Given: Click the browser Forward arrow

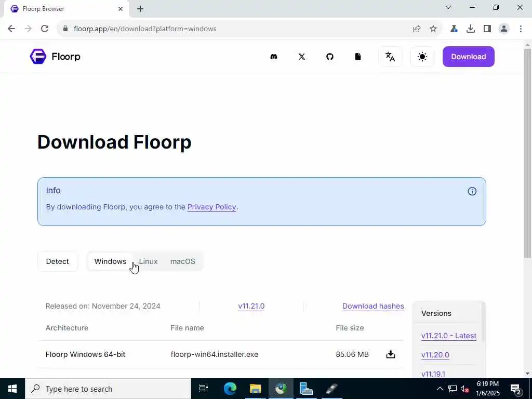Looking at the screenshot, I should pyautogui.click(x=28, y=29).
